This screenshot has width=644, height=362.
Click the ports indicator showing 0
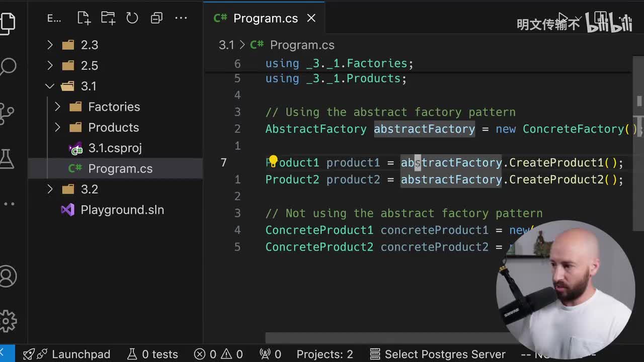pyautogui.click(x=270, y=354)
